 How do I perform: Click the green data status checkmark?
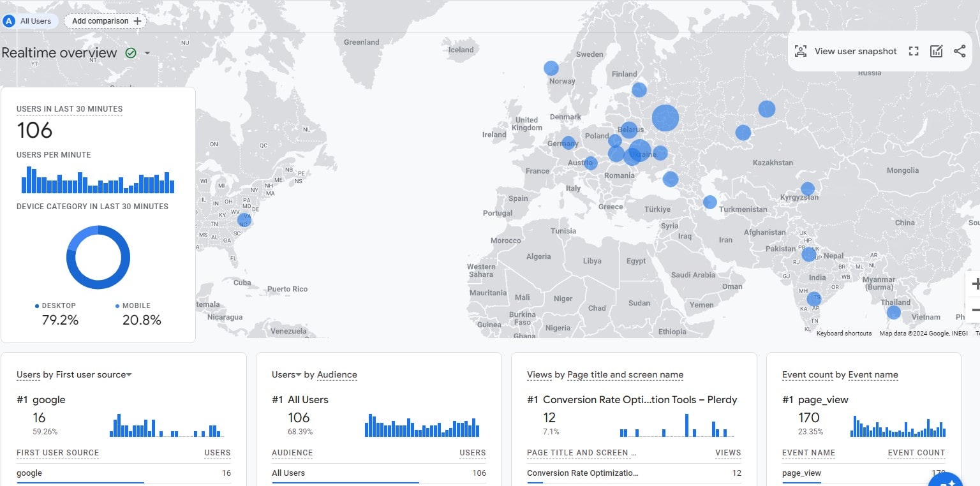click(131, 53)
